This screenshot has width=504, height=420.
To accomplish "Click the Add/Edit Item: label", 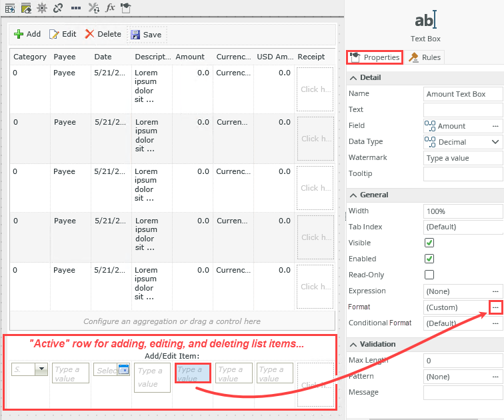I will [x=172, y=356].
